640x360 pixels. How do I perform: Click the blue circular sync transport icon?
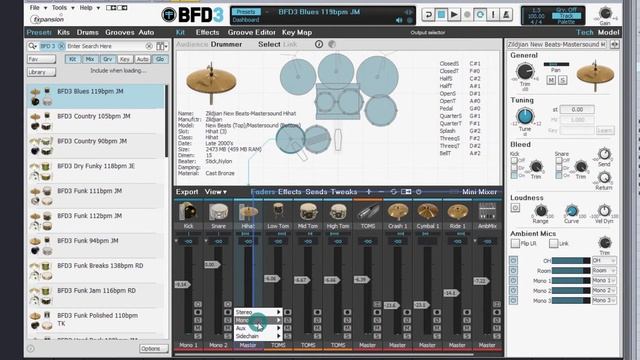(x=480, y=15)
